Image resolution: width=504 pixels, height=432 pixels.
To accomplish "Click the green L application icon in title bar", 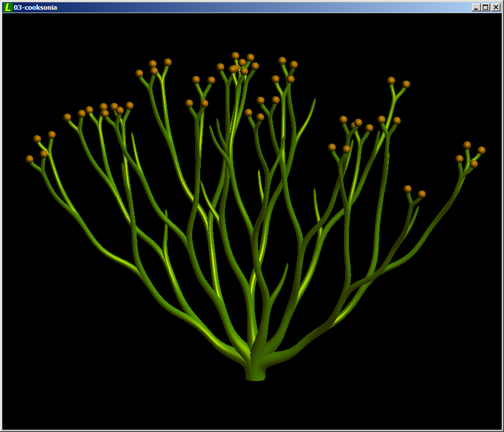I will coord(7,7).
